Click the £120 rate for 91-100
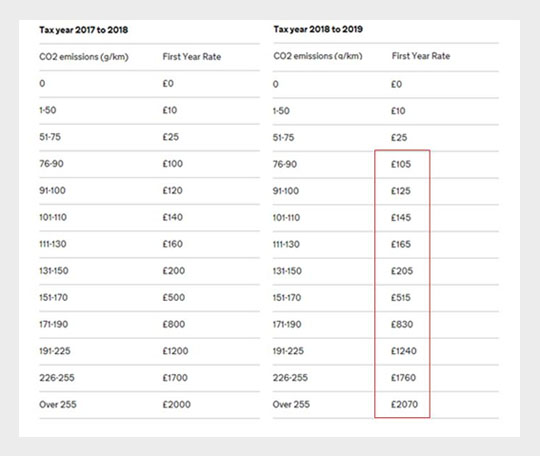540x456 pixels. [x=173, y=190]
